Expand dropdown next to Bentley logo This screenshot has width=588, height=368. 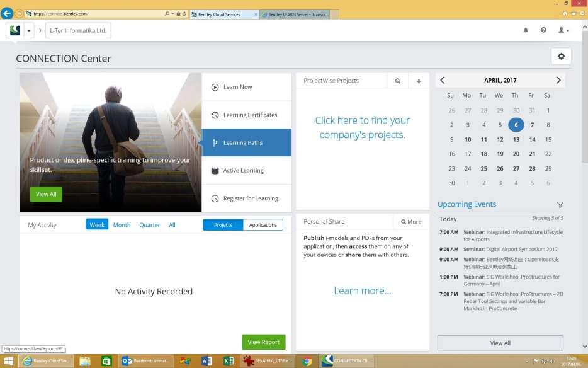click(29, 30)
